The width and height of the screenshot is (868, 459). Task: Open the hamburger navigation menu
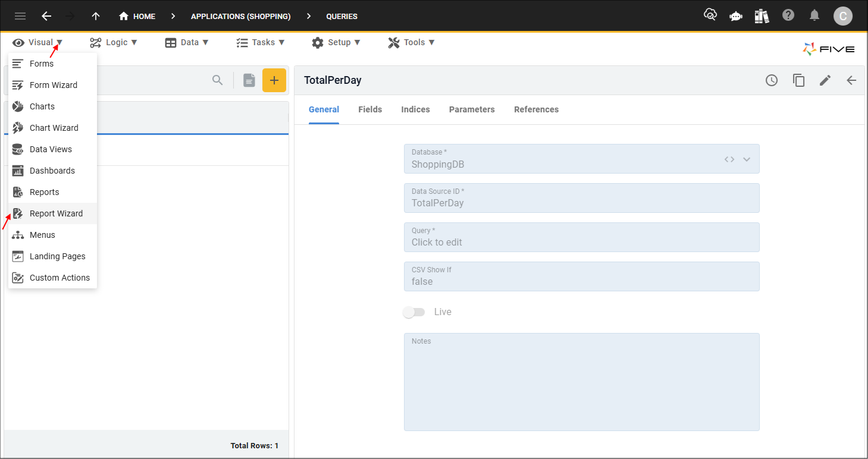point(20,16)
